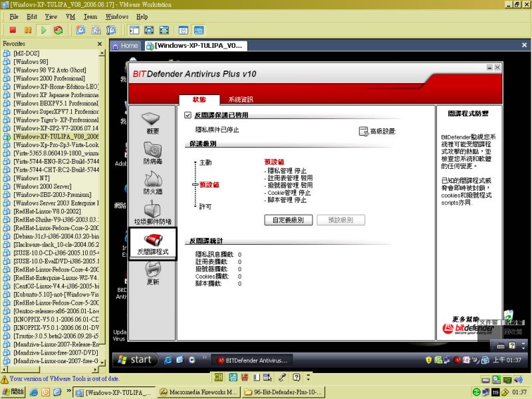Click the XP start button

coord(135,360)
